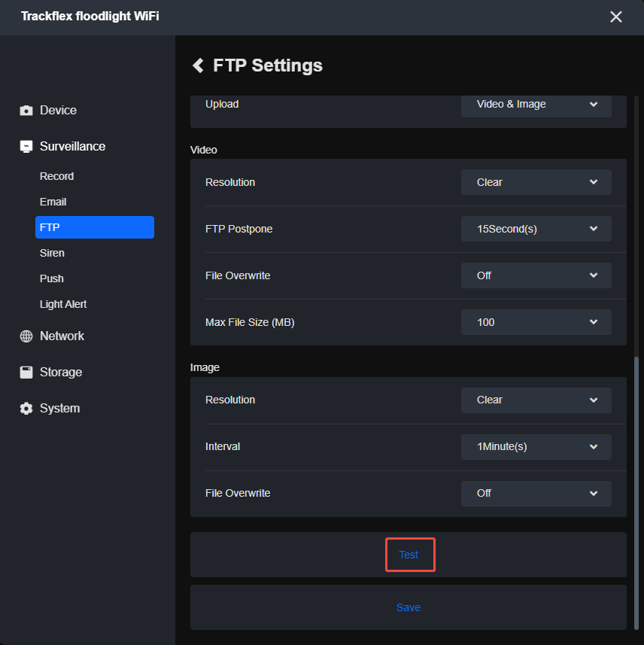Open the Interval 1Minute(s) dropdown
The height and width of the screenshot is (645, 644).
click(x=536, y=447)
